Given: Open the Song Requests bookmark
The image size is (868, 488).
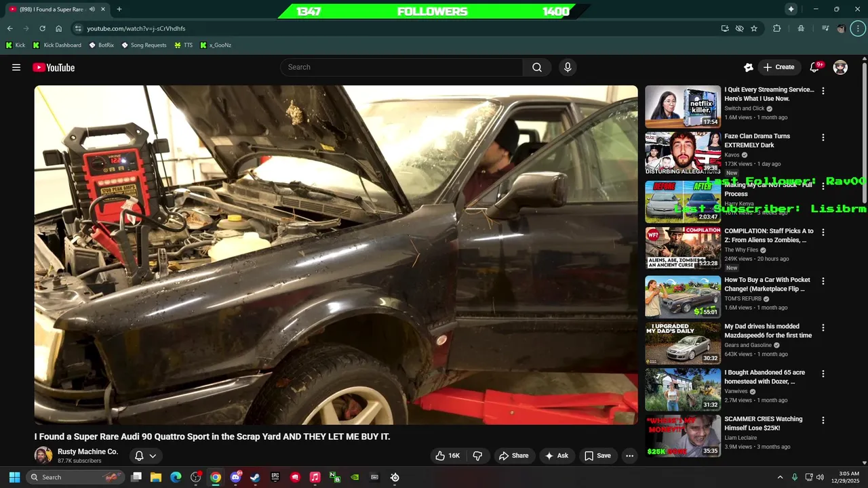Looking at the screenshot, I should coord(144,45).
